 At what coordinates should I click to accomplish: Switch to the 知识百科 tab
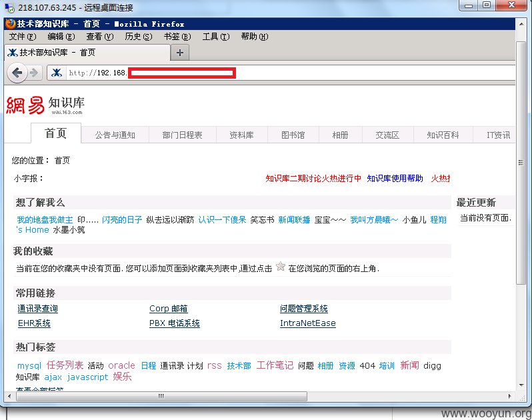[x=443, y=135]
